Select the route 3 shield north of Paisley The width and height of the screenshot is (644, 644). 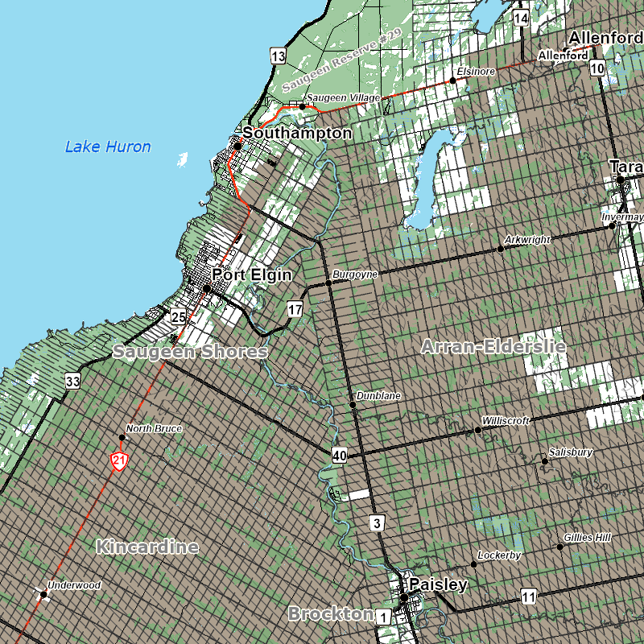pos(378,523)
